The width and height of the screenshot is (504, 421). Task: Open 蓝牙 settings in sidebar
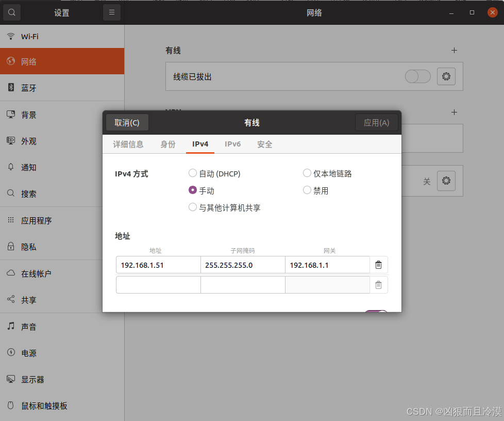(x=62, y=88)
